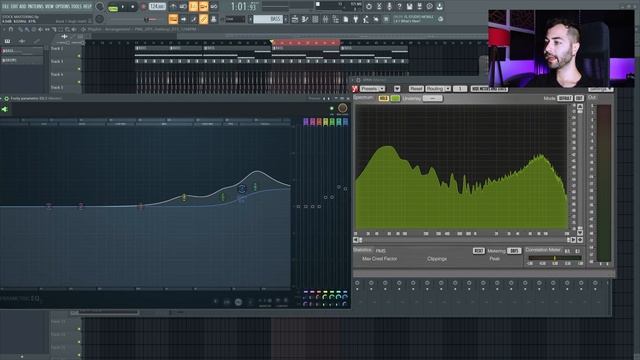Open the EDIT menu
Viewport: 640px width, 360px height.
pyautogui.click(x=15, y=7)
